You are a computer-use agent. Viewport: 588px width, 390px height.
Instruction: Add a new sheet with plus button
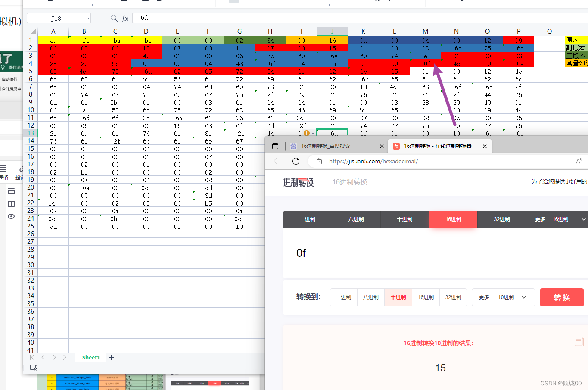(x=112, y=357)
